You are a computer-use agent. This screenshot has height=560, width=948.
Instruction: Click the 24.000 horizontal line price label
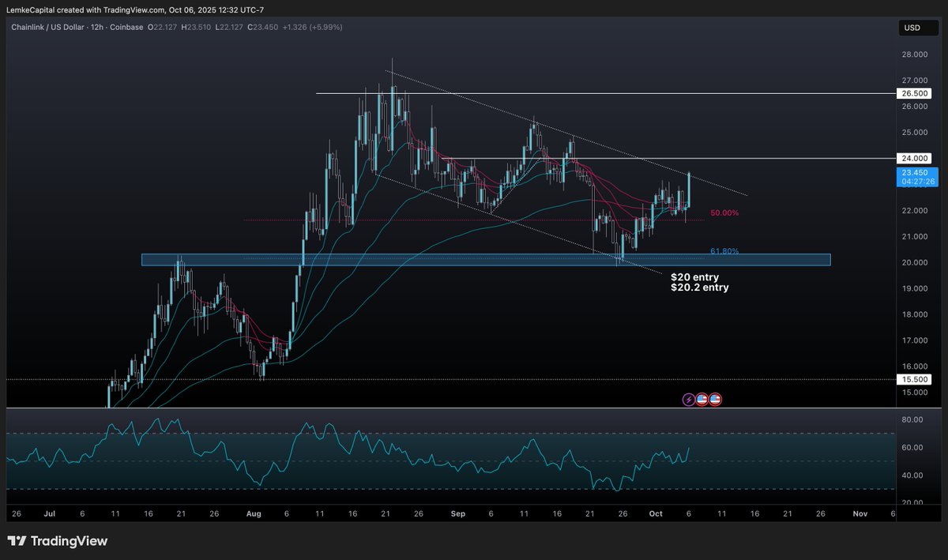pyautogui.click(x=915, y=159)
